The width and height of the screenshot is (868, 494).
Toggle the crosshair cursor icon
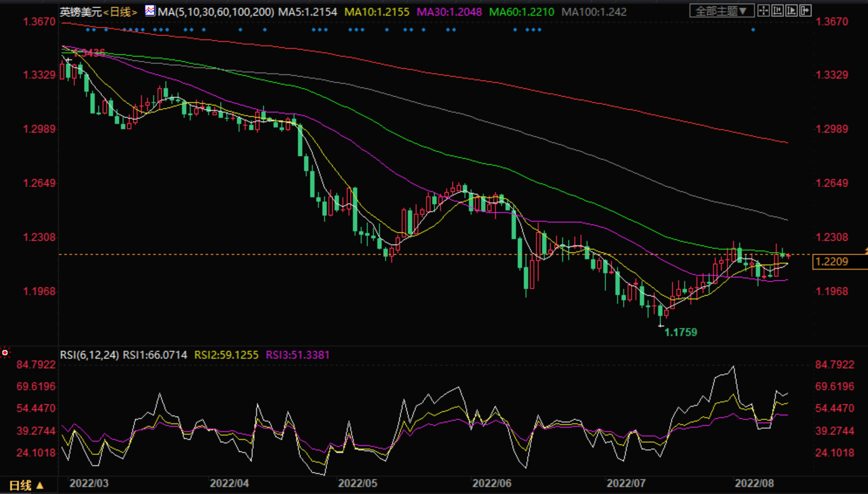coord(763,10)
